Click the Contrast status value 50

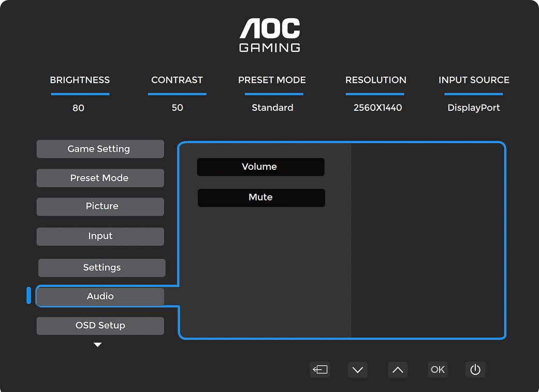point(177,108)
